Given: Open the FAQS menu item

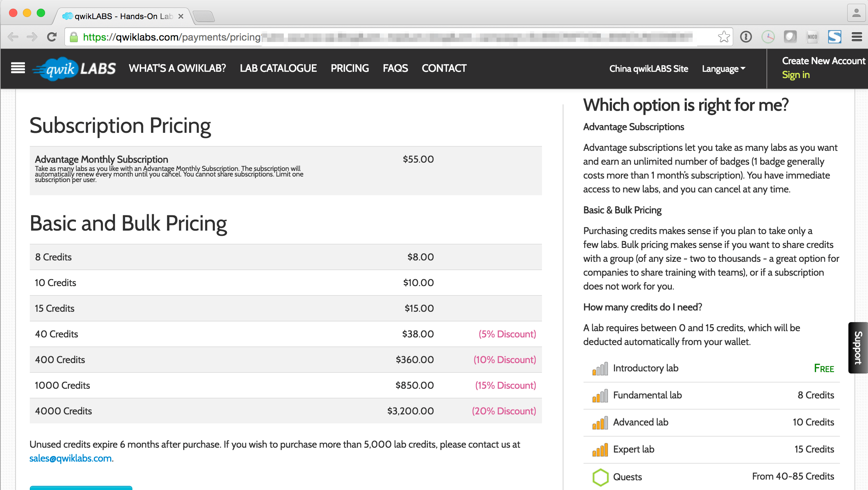Looking at the screenshot, I should tap(395, 68).
